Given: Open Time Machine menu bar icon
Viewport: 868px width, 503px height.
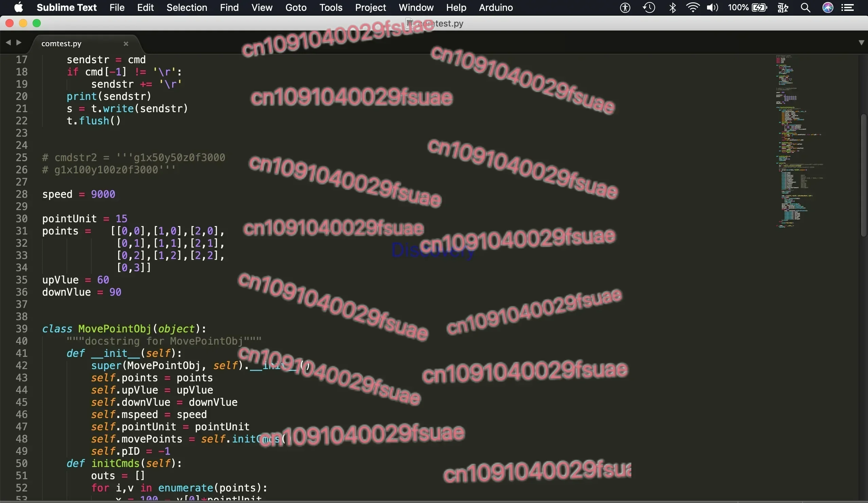Looking at the screenshot, I should pos(649,7).
